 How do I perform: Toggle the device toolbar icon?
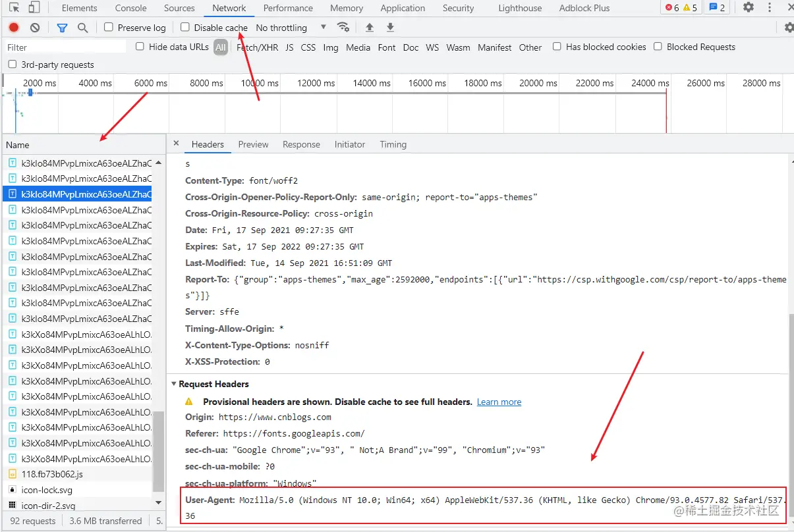click(x=34, y=8)
